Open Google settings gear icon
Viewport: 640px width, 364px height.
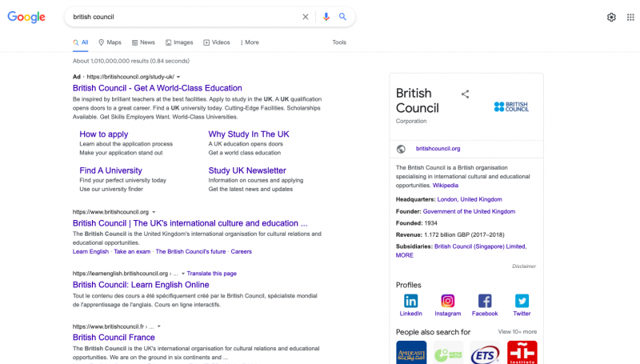click(611, 17)
